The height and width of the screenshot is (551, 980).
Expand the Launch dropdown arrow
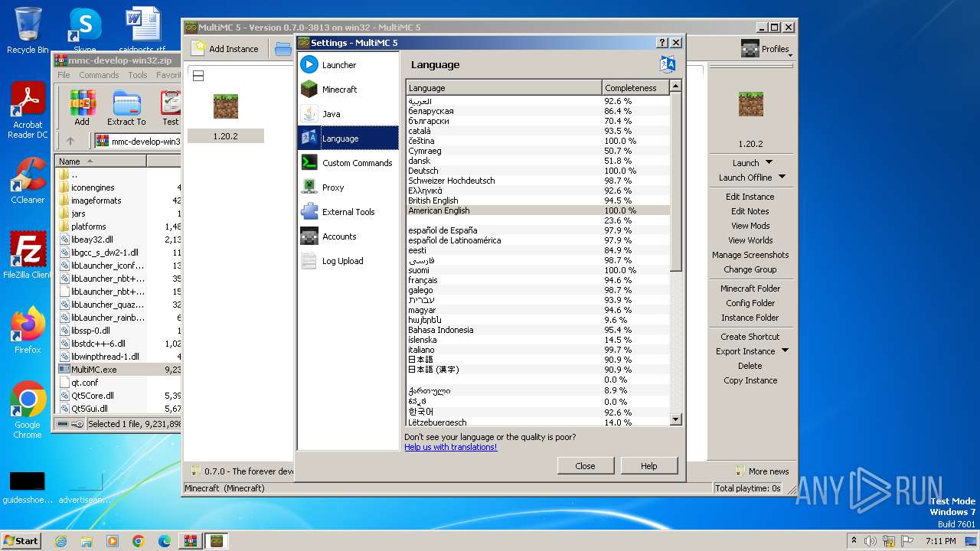pyautogui.click(x=769, y=162)
